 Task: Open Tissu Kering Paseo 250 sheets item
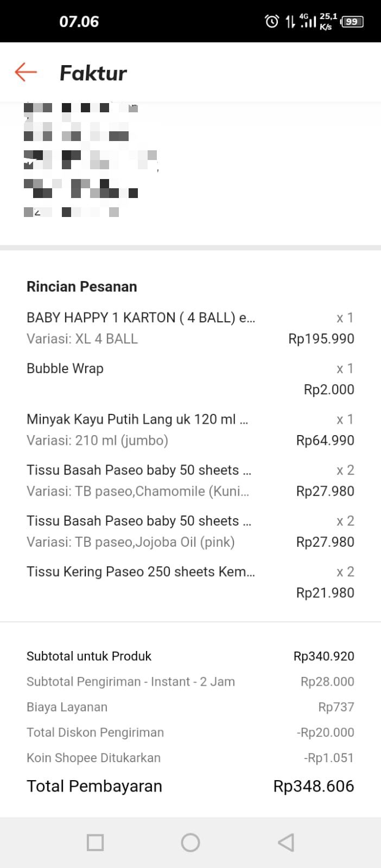[141, 572]
